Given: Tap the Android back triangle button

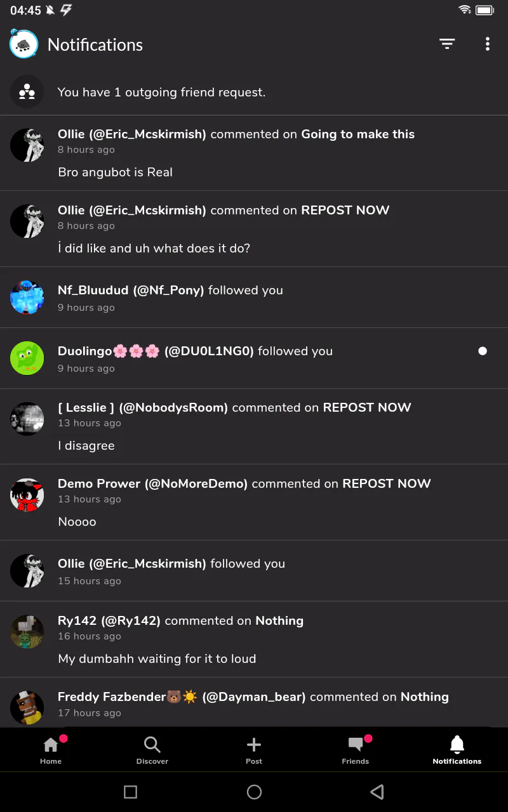Looking at the screenshot, I should click(377, 792).
